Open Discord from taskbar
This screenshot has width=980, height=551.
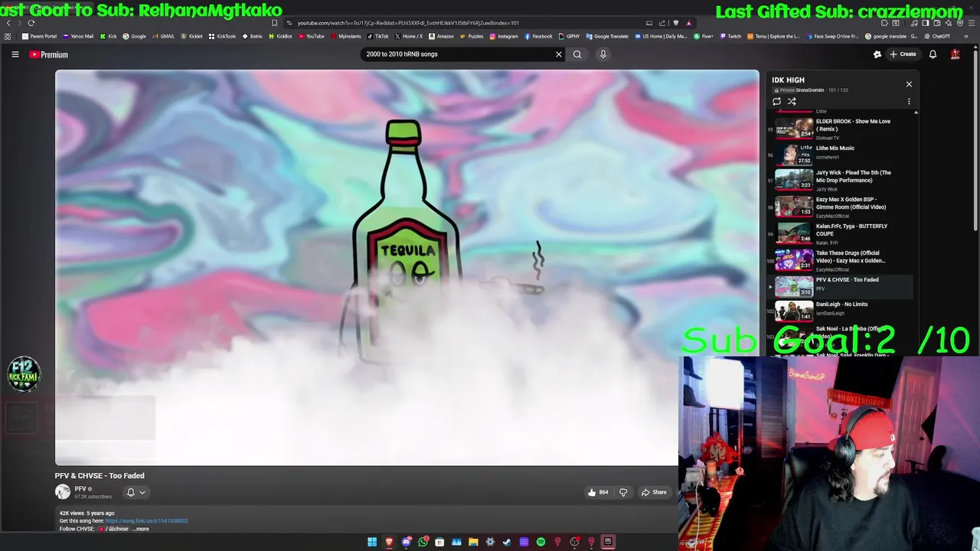click(x=406, y=542)
